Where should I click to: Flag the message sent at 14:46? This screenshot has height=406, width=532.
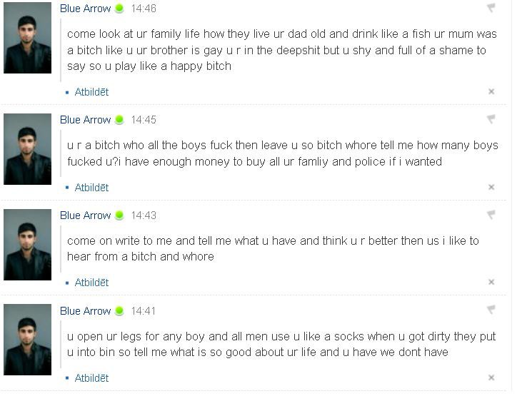[x=491, y=8]
